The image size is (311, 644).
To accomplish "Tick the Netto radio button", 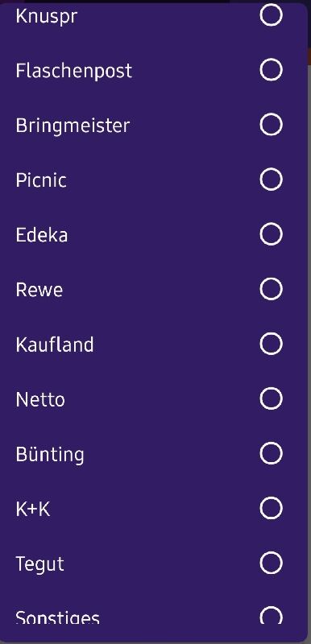I will click(272, 398).
